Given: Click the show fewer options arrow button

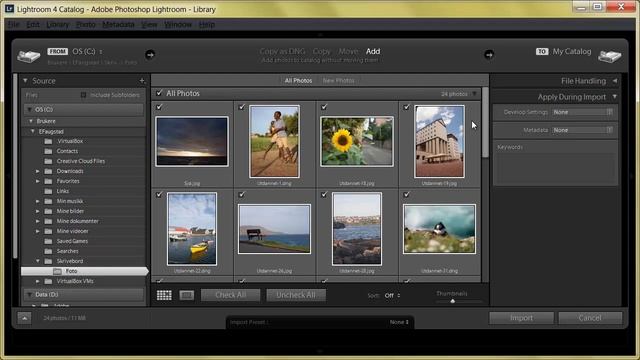Looking at the screenshot, I should [x=24, y=318].
